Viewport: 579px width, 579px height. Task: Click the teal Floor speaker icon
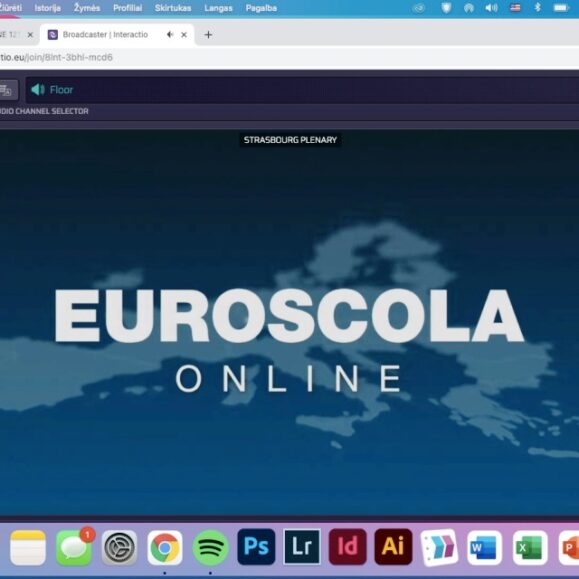(38, 90)
